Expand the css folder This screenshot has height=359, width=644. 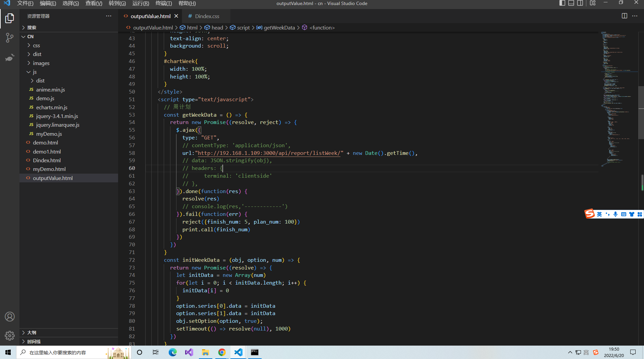click(x=69, y=45)
